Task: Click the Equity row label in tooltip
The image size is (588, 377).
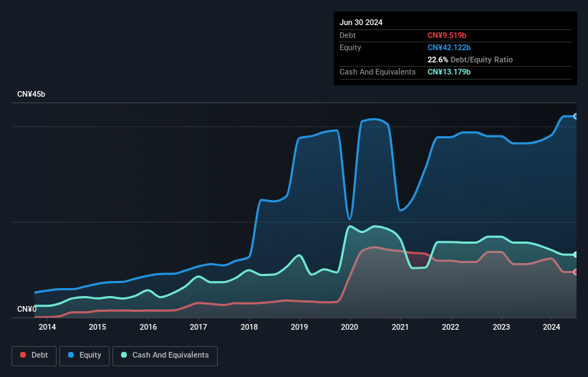Action: [350, 47]
